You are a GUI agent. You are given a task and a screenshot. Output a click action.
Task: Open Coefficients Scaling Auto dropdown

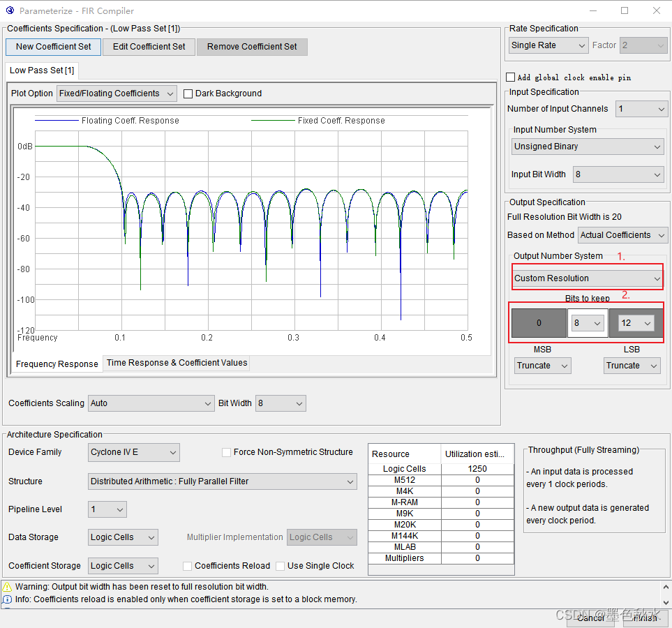point(151,403)
